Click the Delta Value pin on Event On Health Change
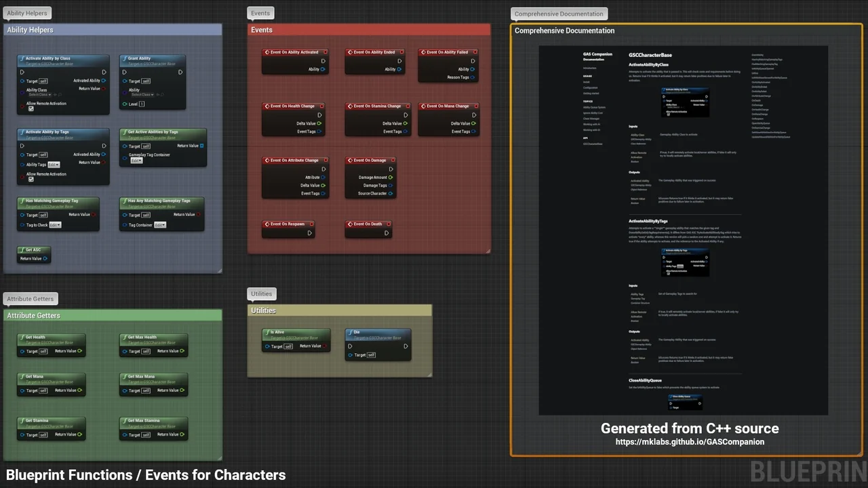Viewport: 868px width, 488px height. click(x=320, y=123)
